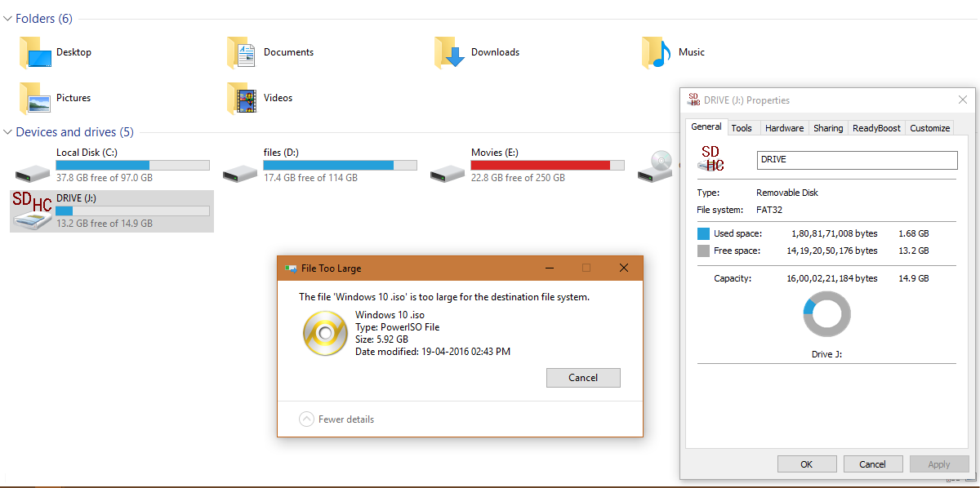Click the 'FAT32' file system value
Image resolution: width=980 pixels, height=488 pixels.
click(770, 210)
